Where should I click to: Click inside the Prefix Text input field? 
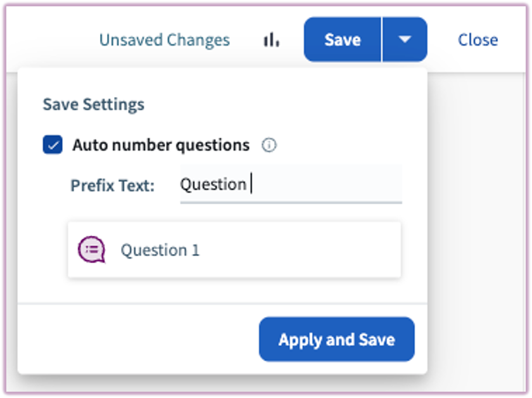tap(291, 184)
